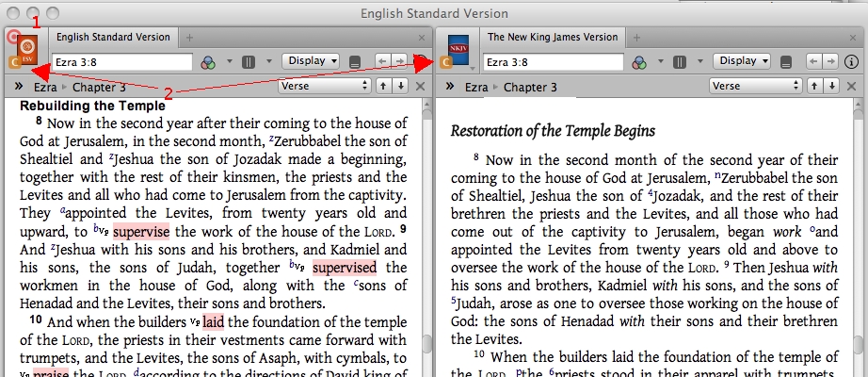The width and height of the screenshot is (868, 377).
Task: Close the locator bar in NKJV panel
Action: click(x=851, y=86)
